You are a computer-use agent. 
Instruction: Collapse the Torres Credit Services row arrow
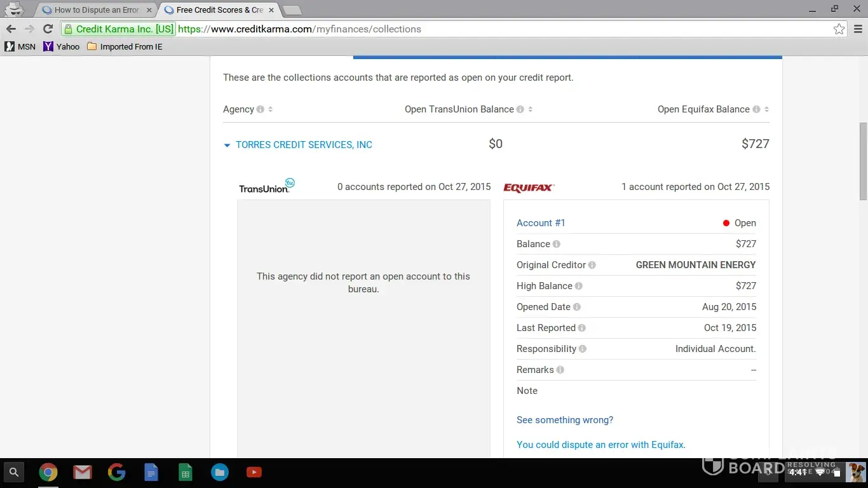(227, 146)
